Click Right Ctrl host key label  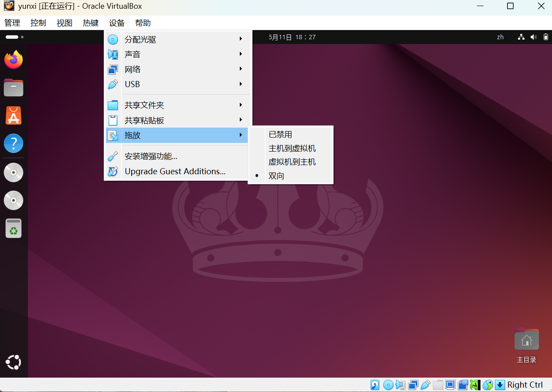pyautogui.click(x=525, y=385)
